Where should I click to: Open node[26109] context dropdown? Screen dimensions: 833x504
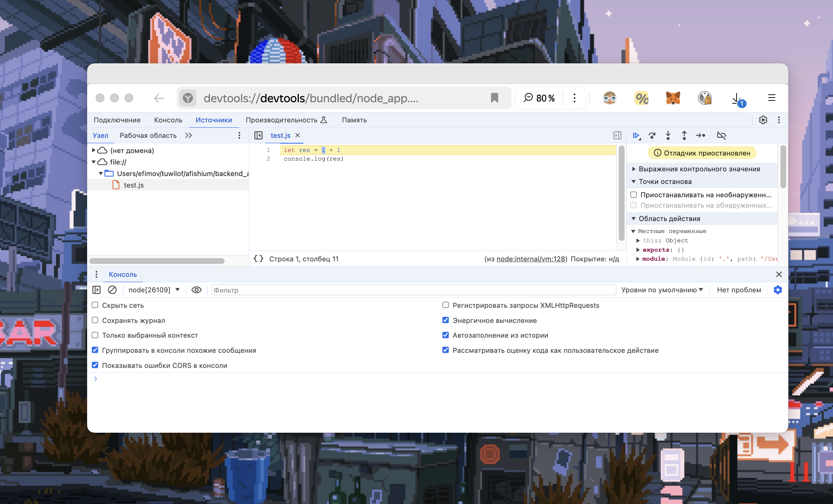click(x=154, y=290)
